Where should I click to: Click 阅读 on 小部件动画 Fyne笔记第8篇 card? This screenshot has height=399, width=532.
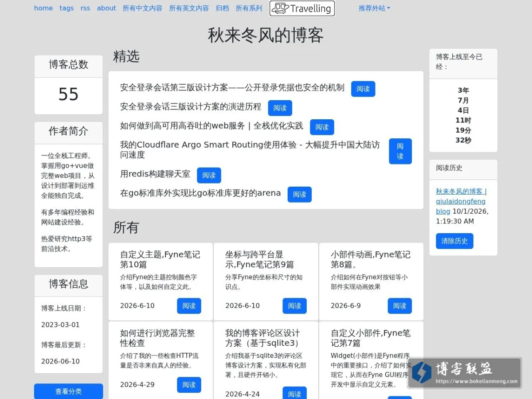pyautogui.click(x=400, y=306)
